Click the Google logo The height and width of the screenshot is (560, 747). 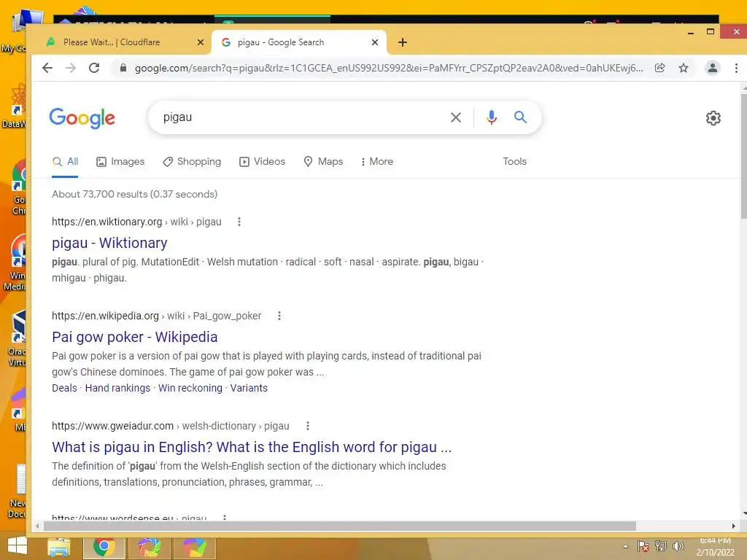(x=82, y=117)
